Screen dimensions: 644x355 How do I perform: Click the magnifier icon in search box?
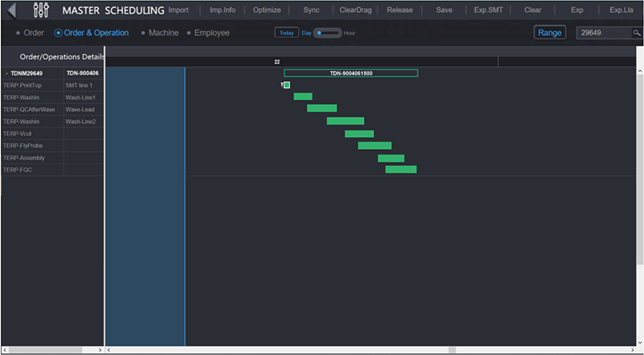636,33
